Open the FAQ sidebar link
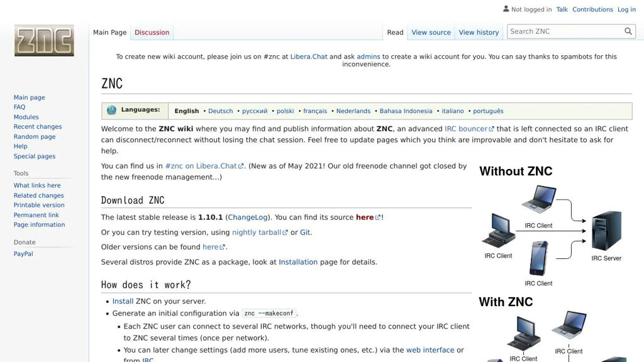The height and width of the screenshot is (362, 644). tap(19, 107)
